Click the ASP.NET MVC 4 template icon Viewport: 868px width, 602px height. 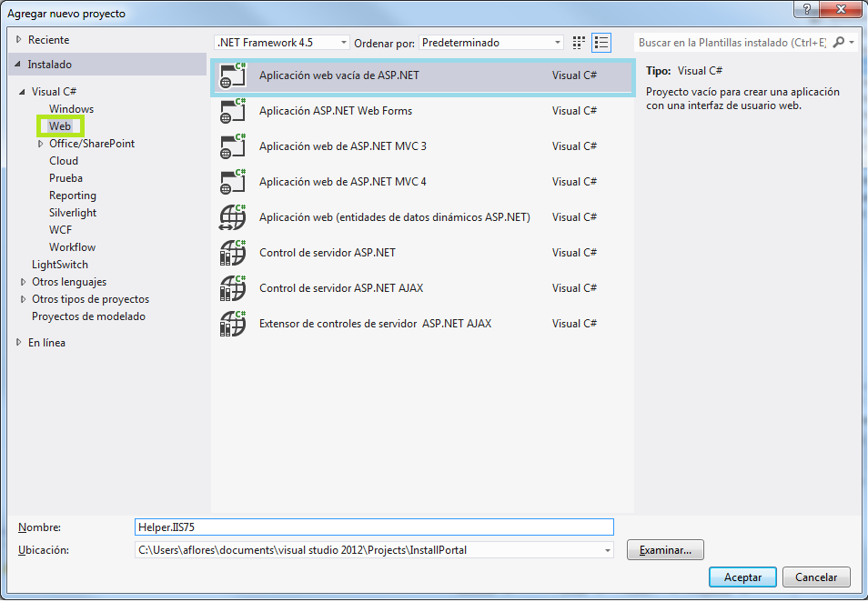coord(233,182)
